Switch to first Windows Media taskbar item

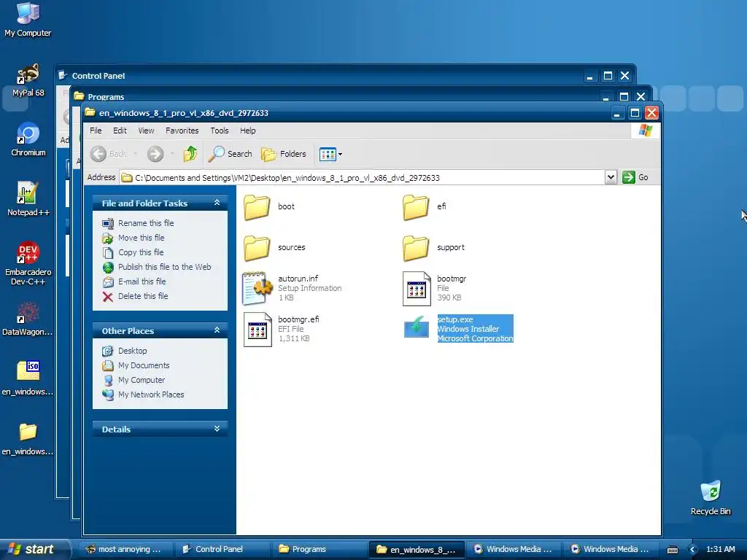[513, 549]
